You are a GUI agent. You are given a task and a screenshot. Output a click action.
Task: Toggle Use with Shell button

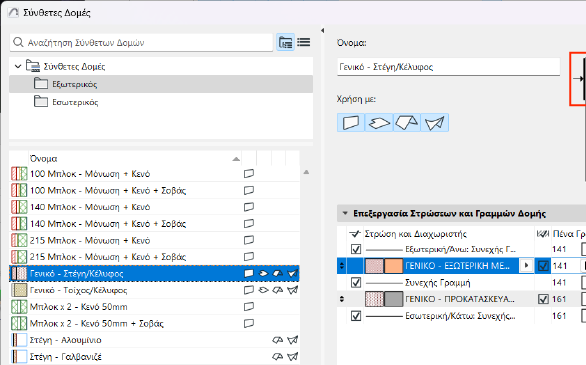[435, 123]
